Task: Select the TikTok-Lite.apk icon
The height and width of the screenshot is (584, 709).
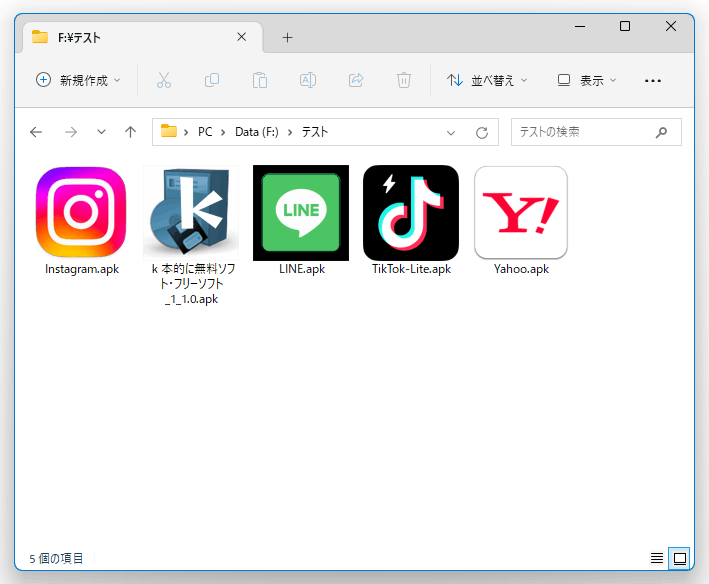Action: (411, 212)
